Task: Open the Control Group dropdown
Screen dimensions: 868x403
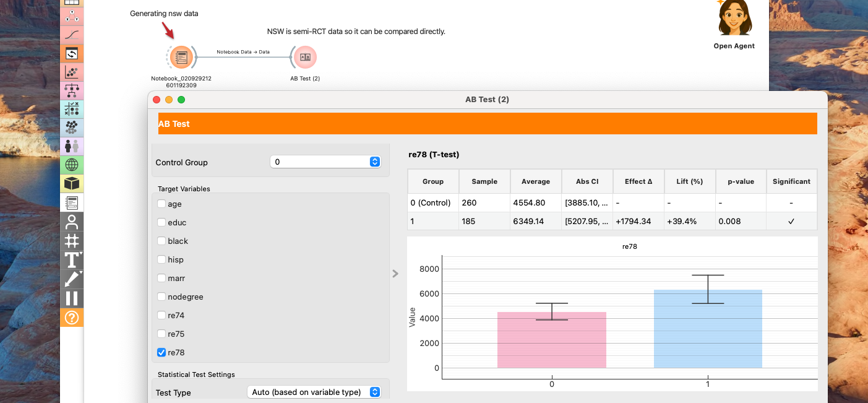Action: click(x=325, y=162)
